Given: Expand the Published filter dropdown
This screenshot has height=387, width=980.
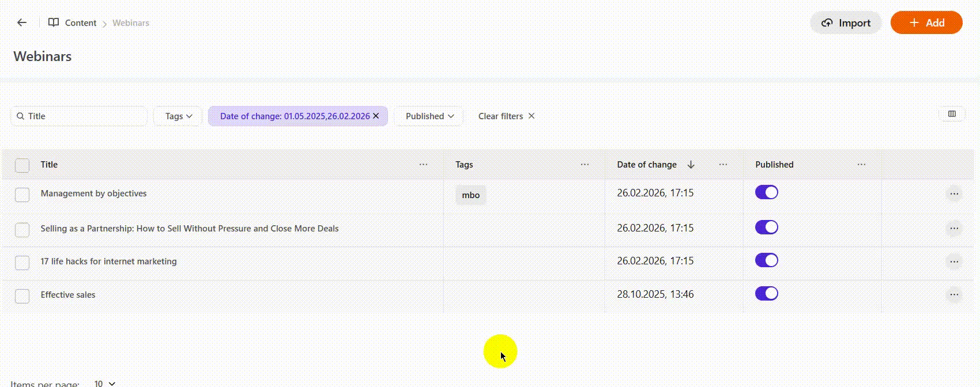Looking at the screenshot, I should [429, 116].
